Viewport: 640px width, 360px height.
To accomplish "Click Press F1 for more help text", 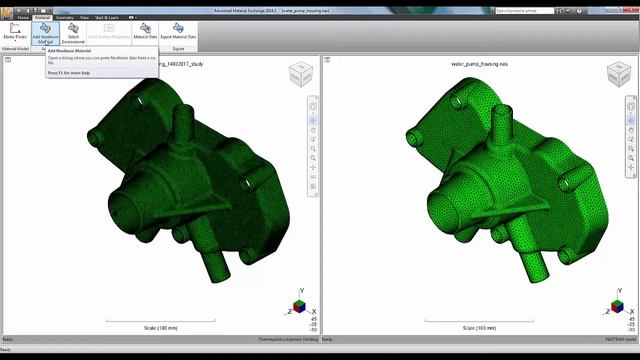I will [x=69, y=73].
